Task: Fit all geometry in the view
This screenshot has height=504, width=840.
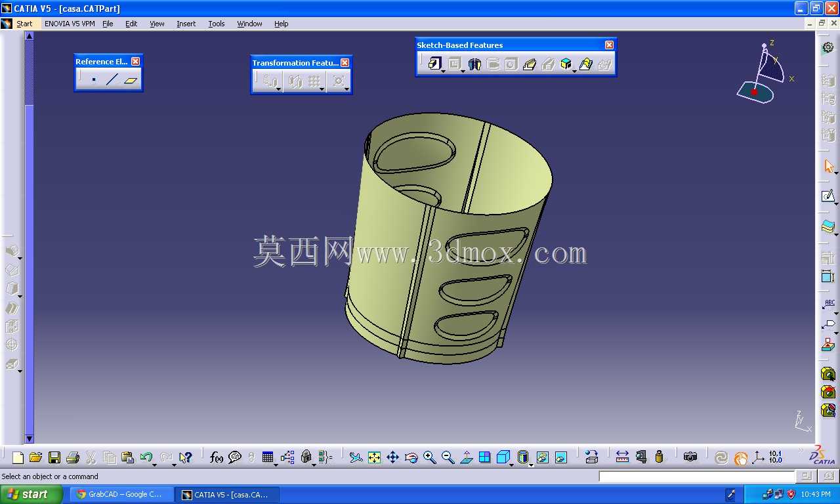Action: (374, 457)
